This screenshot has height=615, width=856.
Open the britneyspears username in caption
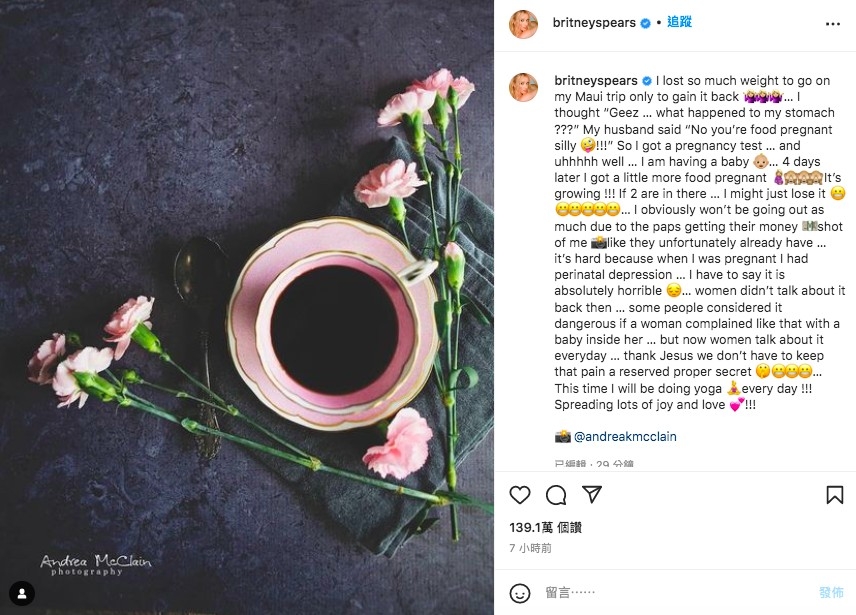point(594,80)
